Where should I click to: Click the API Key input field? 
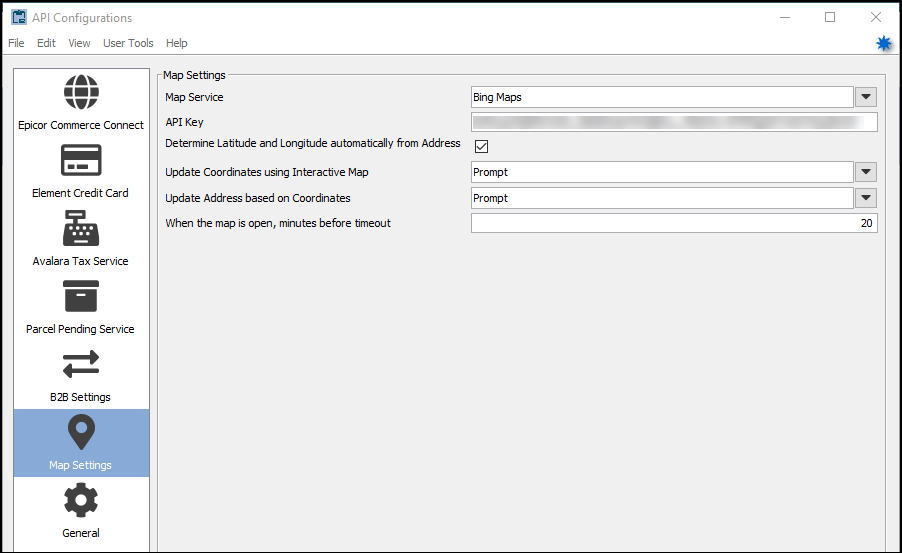(x=674, y=122)
